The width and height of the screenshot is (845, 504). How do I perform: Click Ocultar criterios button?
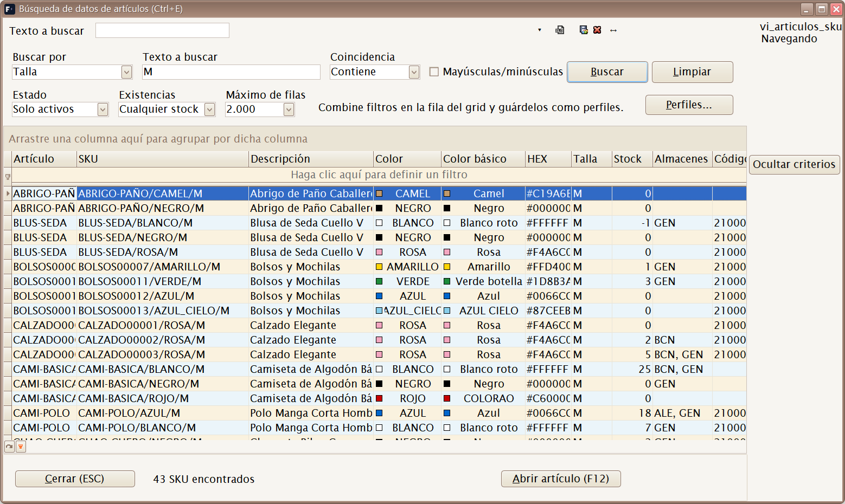tap(794, 164)
